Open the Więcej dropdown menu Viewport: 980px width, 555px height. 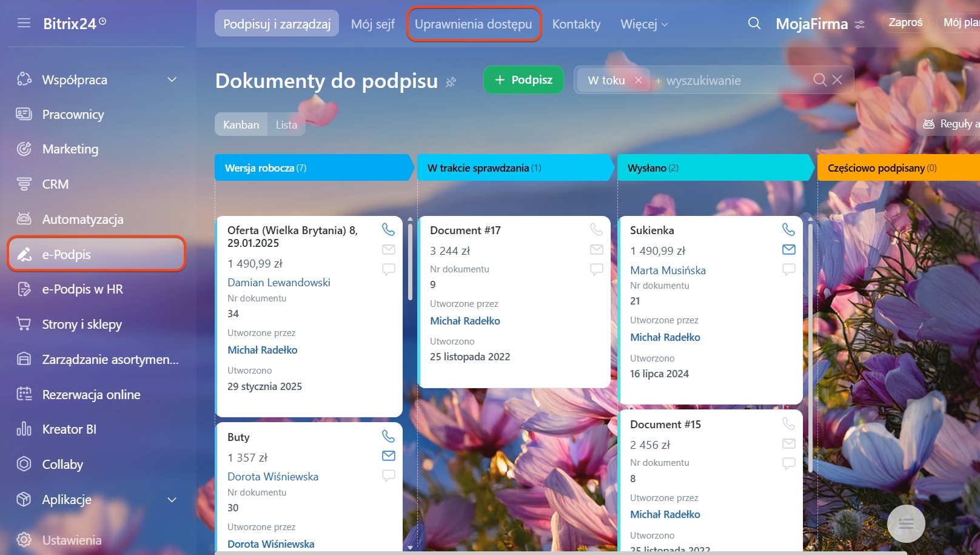(643, 24)
